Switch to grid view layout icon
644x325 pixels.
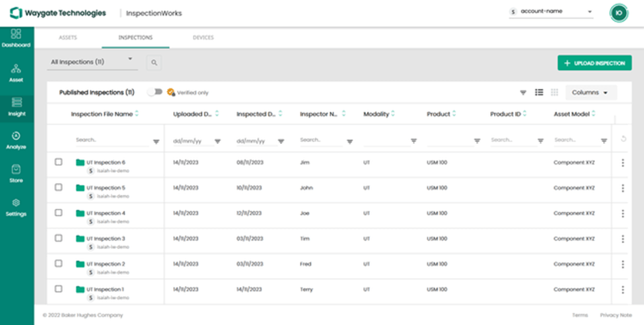click(x=555, y=92)
